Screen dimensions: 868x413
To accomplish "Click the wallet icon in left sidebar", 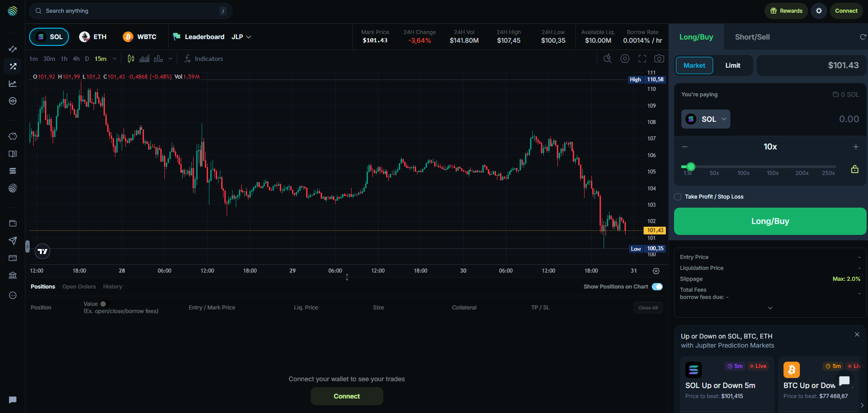I will point(13,223).
